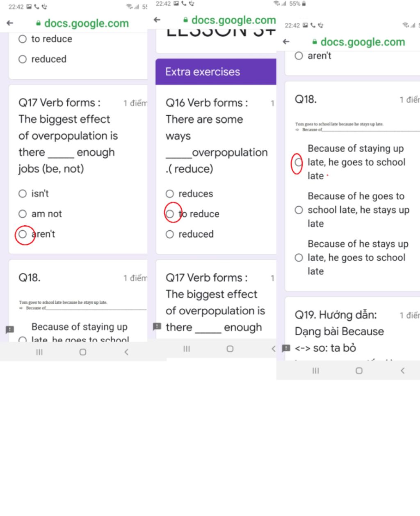Tap docs.google.com address in middle screenshot
The width and height of the screenshot is (420, 516).
pos(233,20)
